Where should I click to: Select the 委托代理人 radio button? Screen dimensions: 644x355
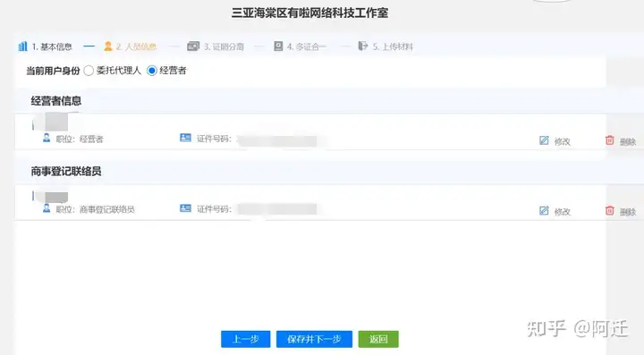(x=89, y=71)
